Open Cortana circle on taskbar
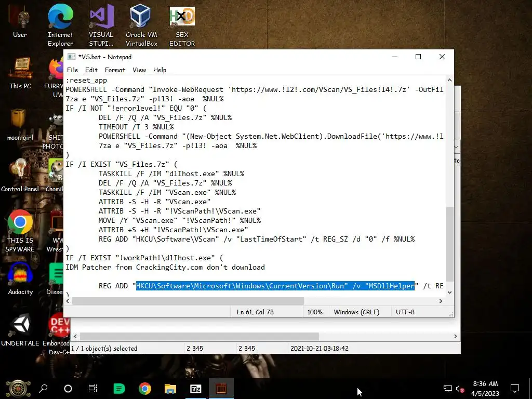The image size is (532, 399). 68,389
